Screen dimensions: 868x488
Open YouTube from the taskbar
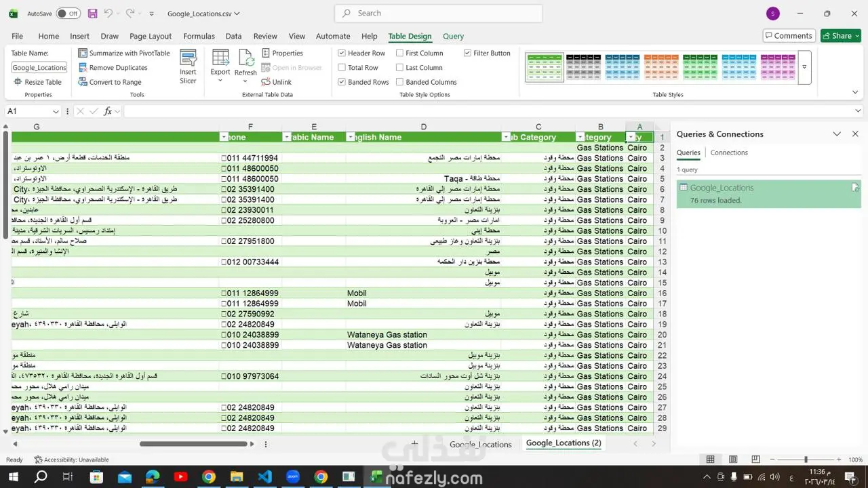[x=180, y=477]
